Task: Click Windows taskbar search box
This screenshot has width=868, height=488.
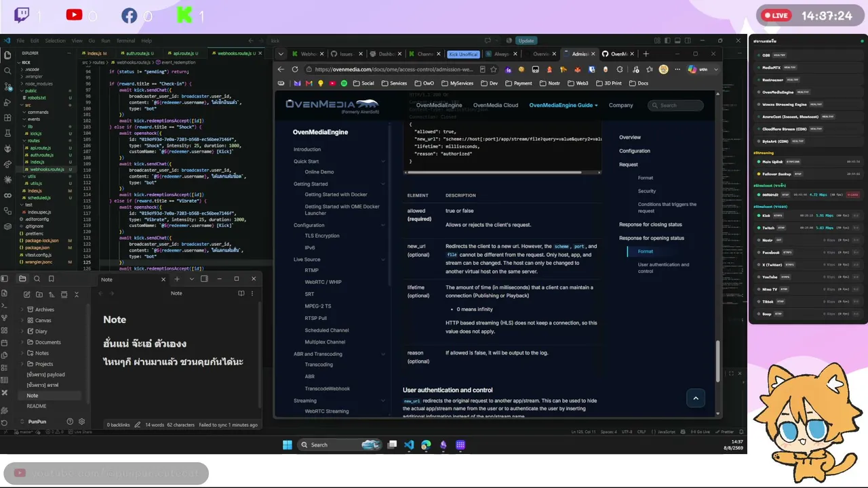Action: coord(340,445)
